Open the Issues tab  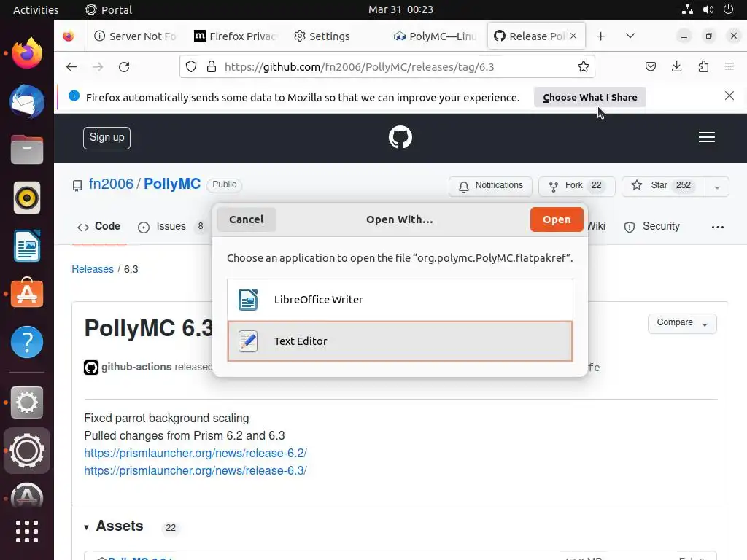(x=171, y=226)
